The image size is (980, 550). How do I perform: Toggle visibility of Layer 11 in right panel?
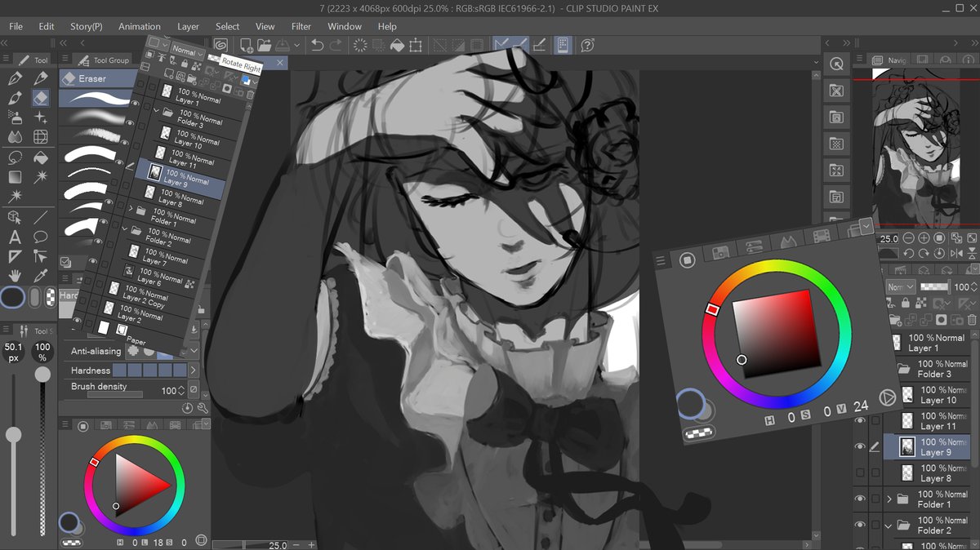860,420
